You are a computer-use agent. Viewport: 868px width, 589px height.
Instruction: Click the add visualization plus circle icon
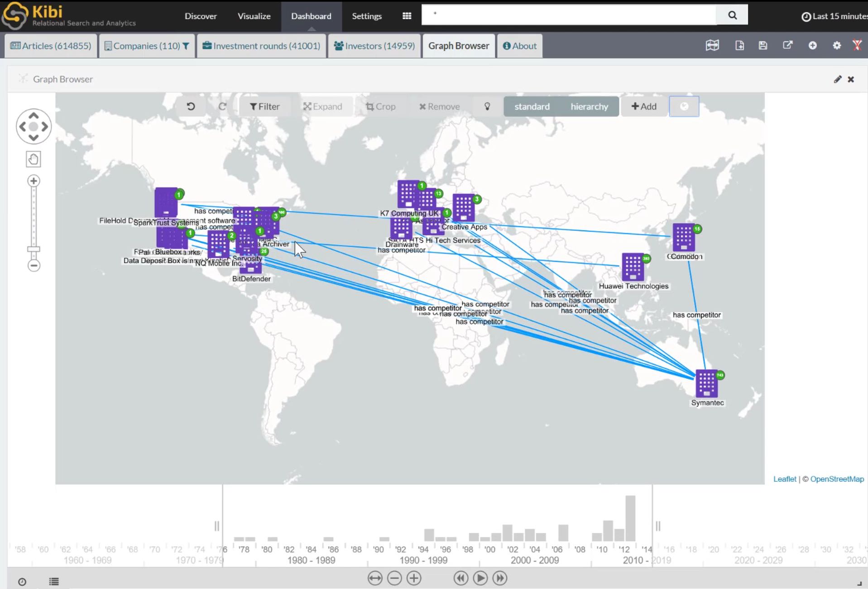pos(813,45)
